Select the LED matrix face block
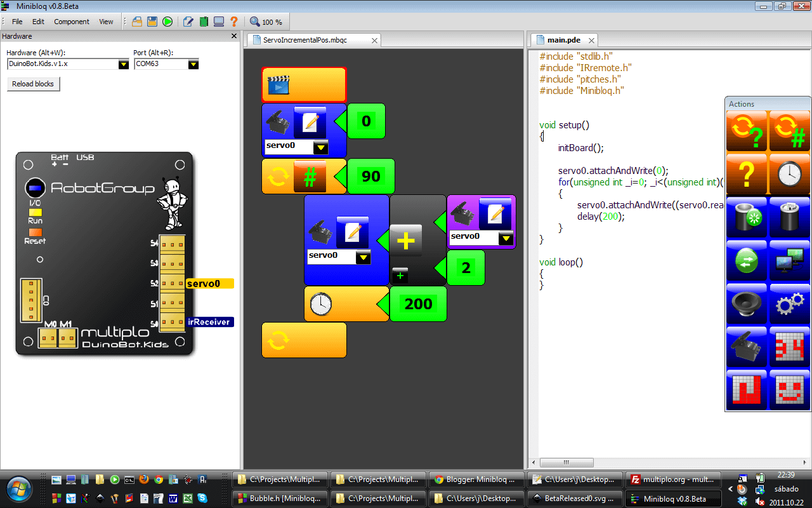812x508 pixels. 790,346
